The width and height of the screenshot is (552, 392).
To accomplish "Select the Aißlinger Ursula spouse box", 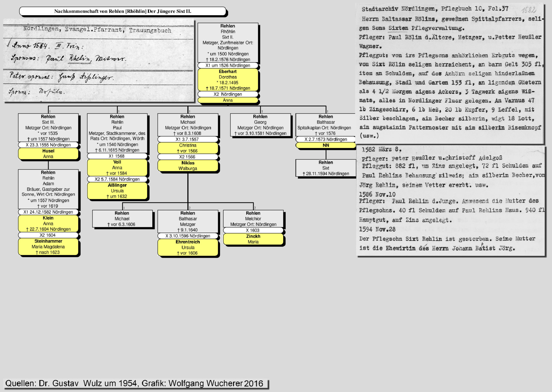I will tap(117, 191).
